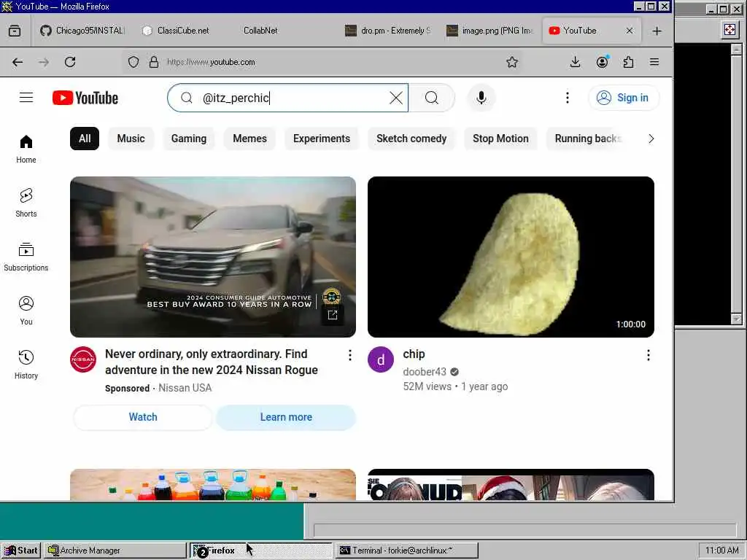This screenshot has height=560, width=747.
Task: Select the Experiments filter chip
Action: (322, 139)
